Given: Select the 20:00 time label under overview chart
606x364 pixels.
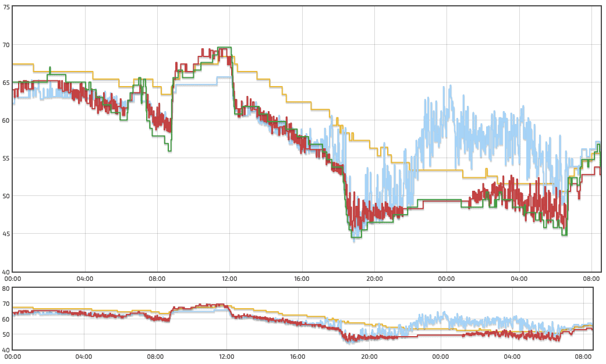Looking at the screenshot, I should click(369, 356).
